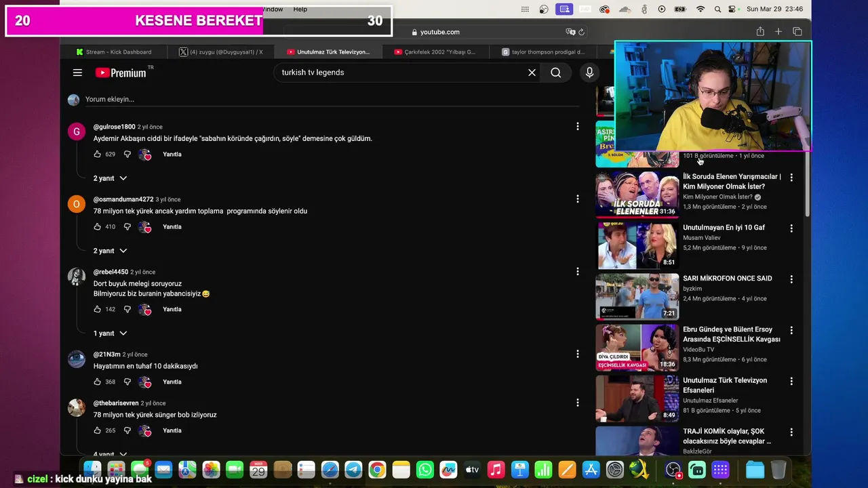This screenshot has width=868, height=488.
Task: Dislike the comment by @gulrose1800
Action: (x=127, y=155)
